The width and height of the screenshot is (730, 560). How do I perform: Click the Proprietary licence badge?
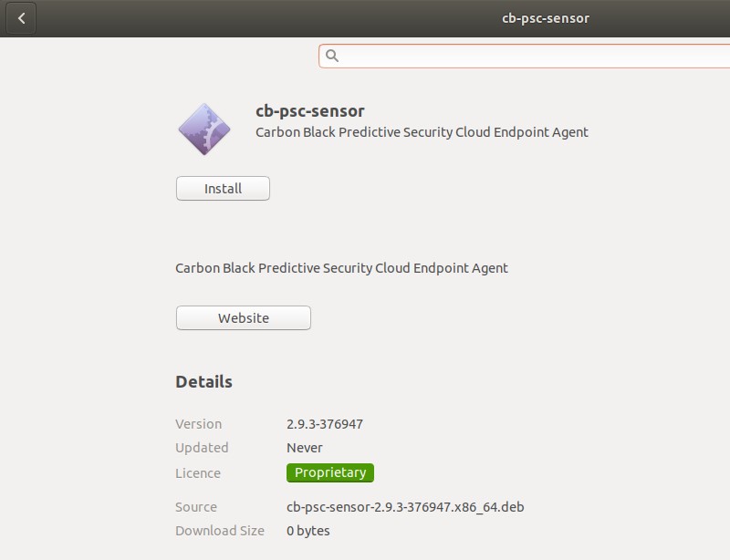[x=330, y=472]
